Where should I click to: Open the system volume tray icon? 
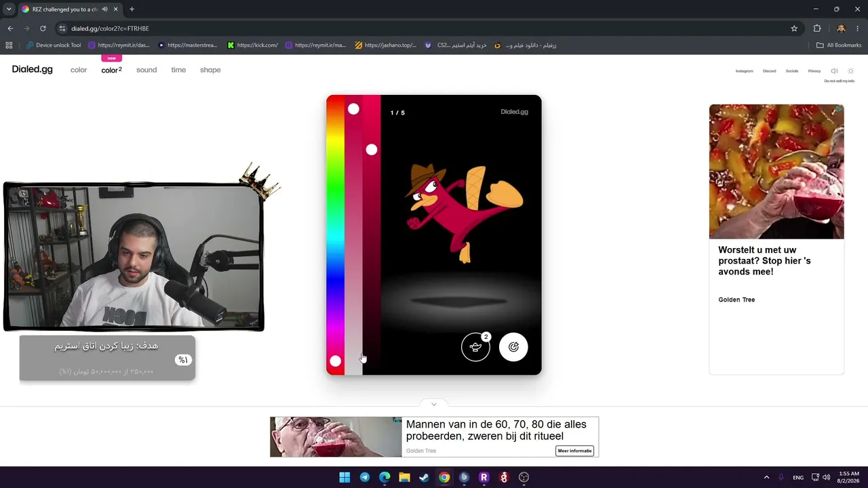[x=826, y=477]
